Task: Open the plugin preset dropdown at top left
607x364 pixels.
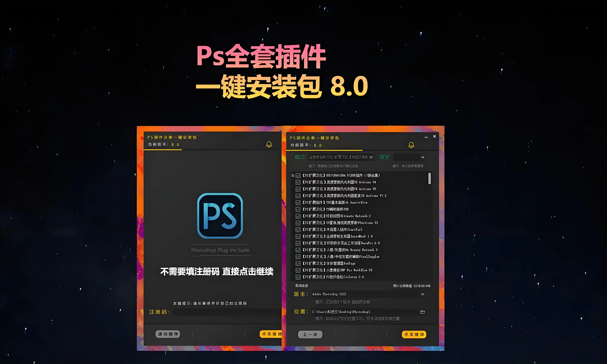Action: 342,157
